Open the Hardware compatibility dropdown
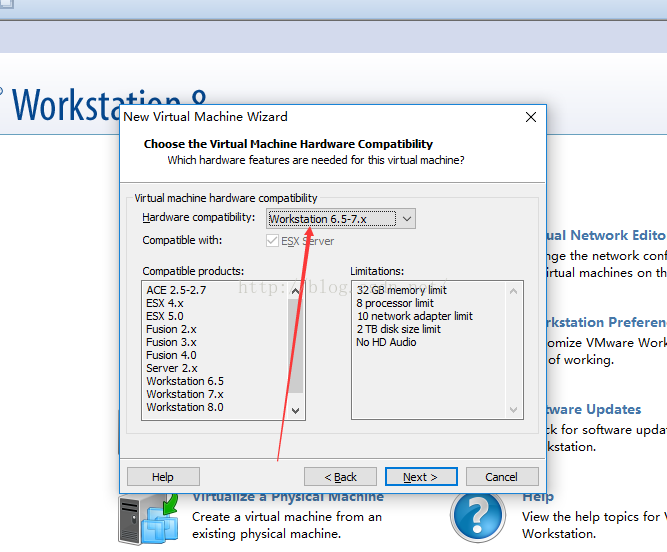This screenshot has height=552, width=667. point(341,219)
